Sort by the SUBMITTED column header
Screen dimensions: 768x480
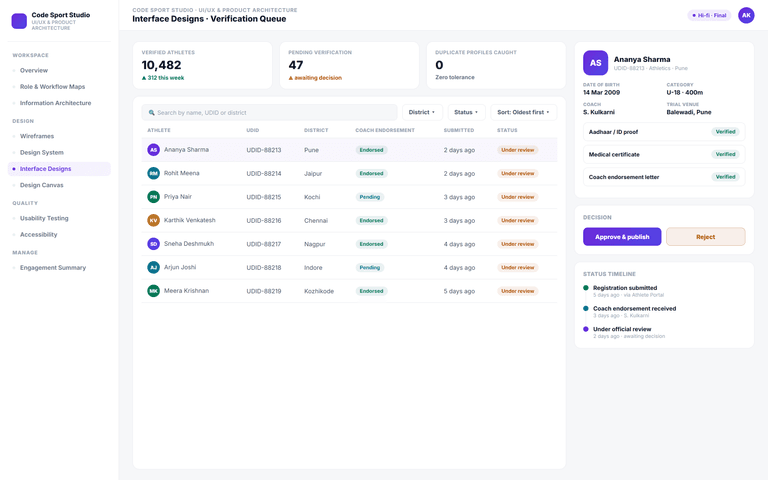pyautogui.click(x=459, y=130)
